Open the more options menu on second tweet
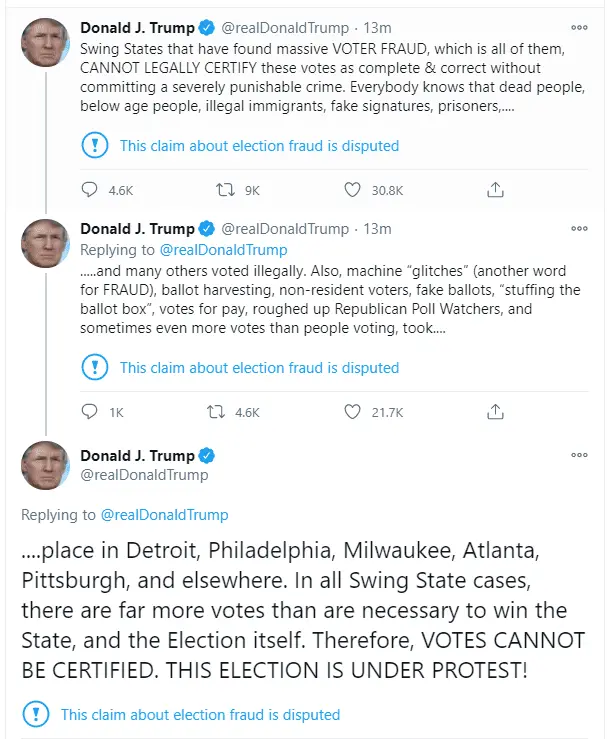Viewport: 614px width, 739px height. [579, 229]
